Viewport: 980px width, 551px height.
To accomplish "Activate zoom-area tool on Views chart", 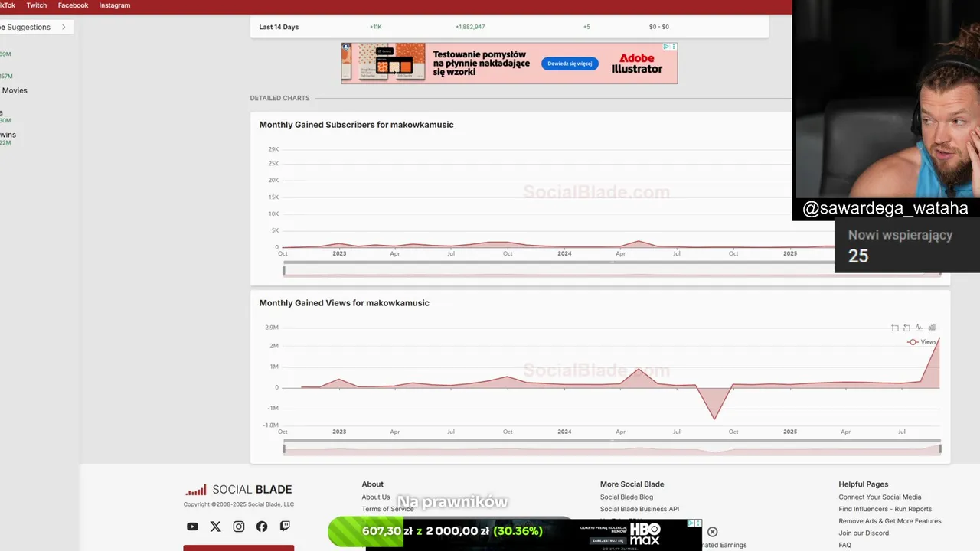I will tap(894, 328).
